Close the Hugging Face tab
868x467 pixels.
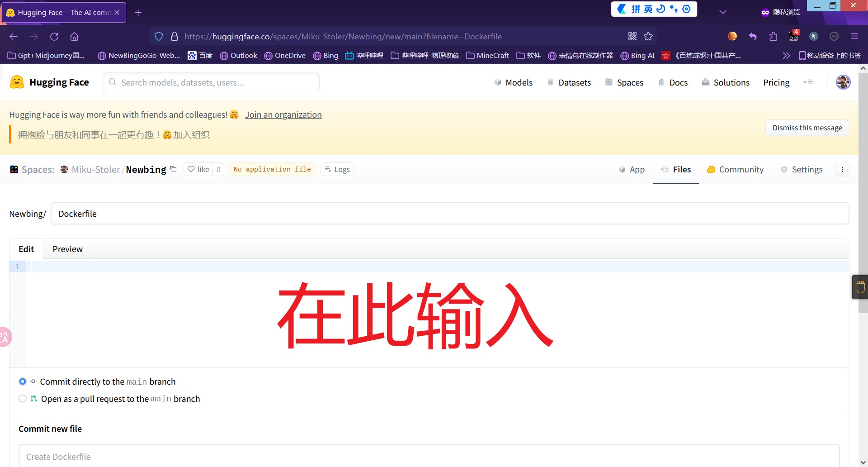pyautogui.click(x=117, y=13)
